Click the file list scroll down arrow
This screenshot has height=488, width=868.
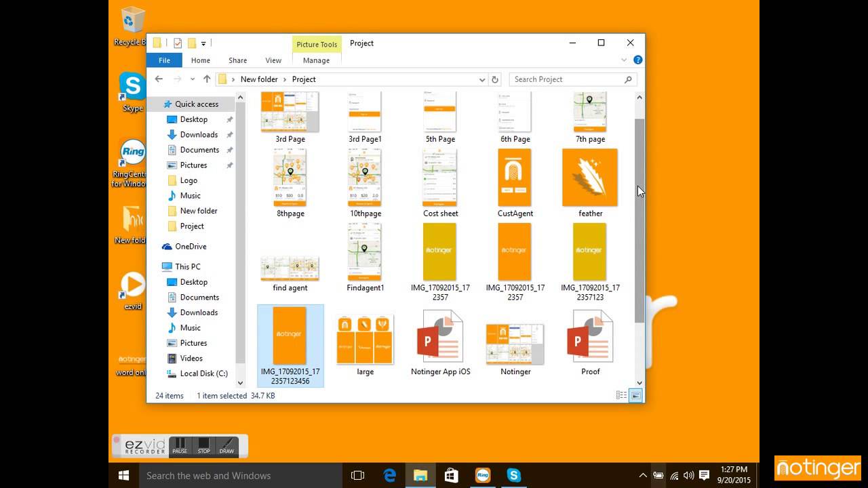tap(639, 383)
